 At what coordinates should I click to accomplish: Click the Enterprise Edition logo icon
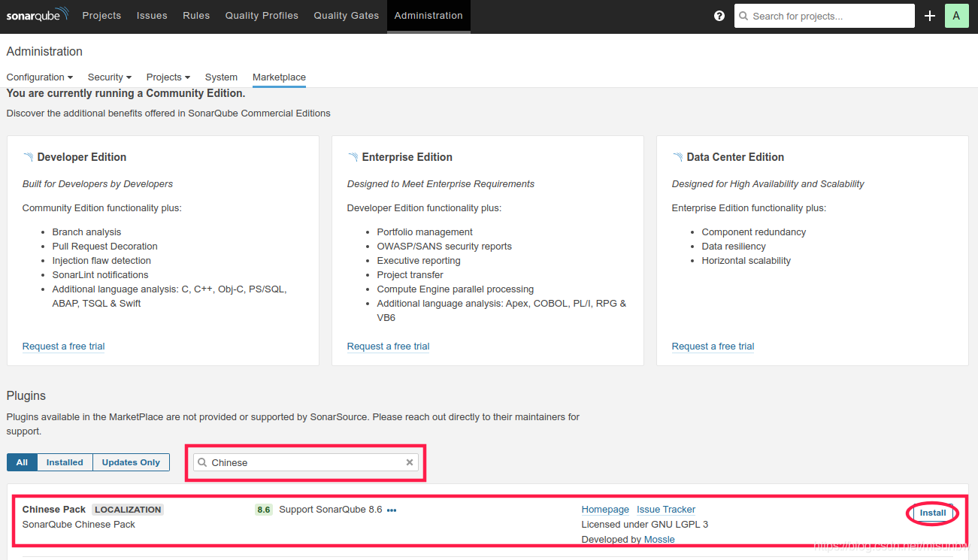pyautogui.click(x=353, y=157)
